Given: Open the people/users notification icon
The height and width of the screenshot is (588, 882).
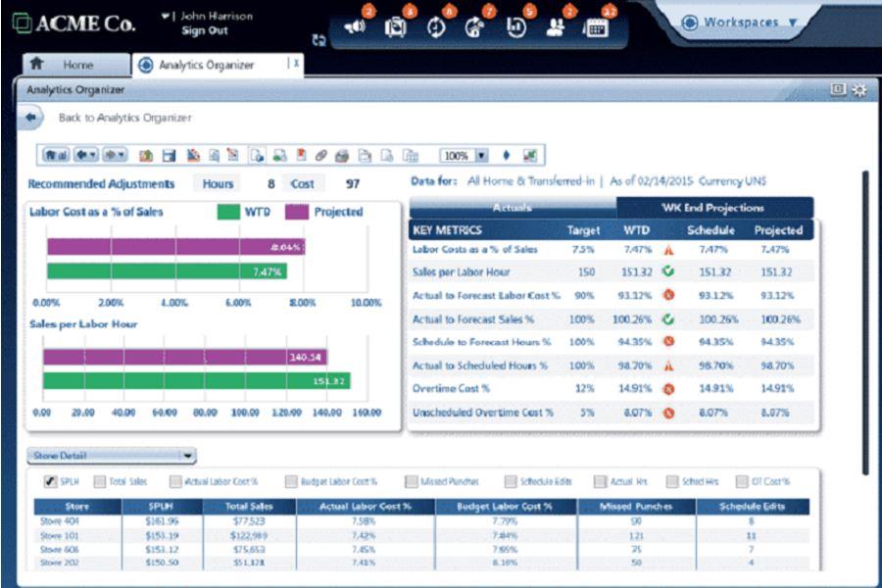Looking at the screenshot, I should pos(555,28).
